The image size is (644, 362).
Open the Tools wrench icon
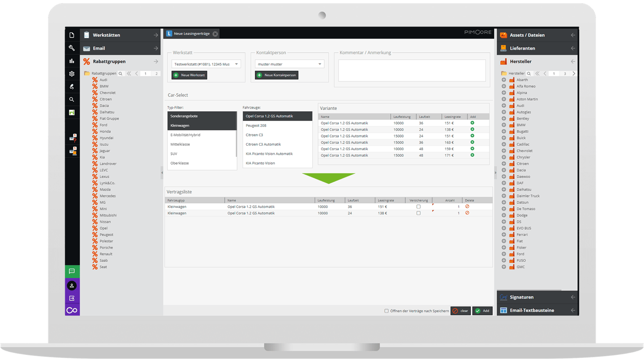72,48
